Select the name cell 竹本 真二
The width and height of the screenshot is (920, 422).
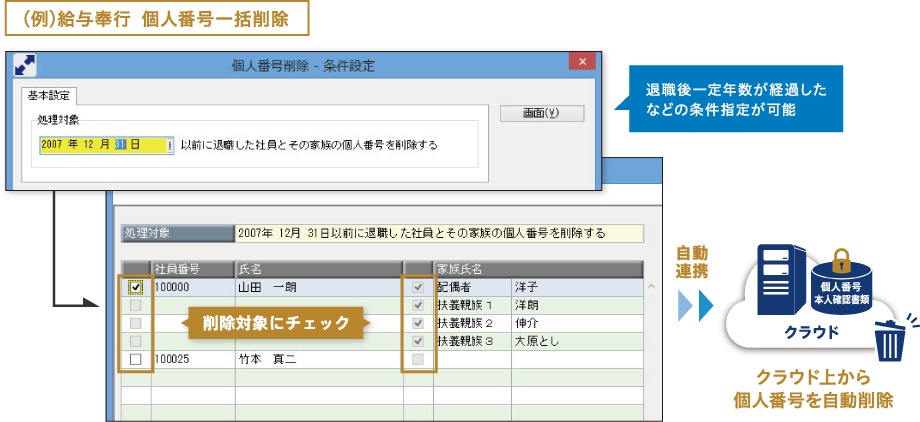(319, 359)
